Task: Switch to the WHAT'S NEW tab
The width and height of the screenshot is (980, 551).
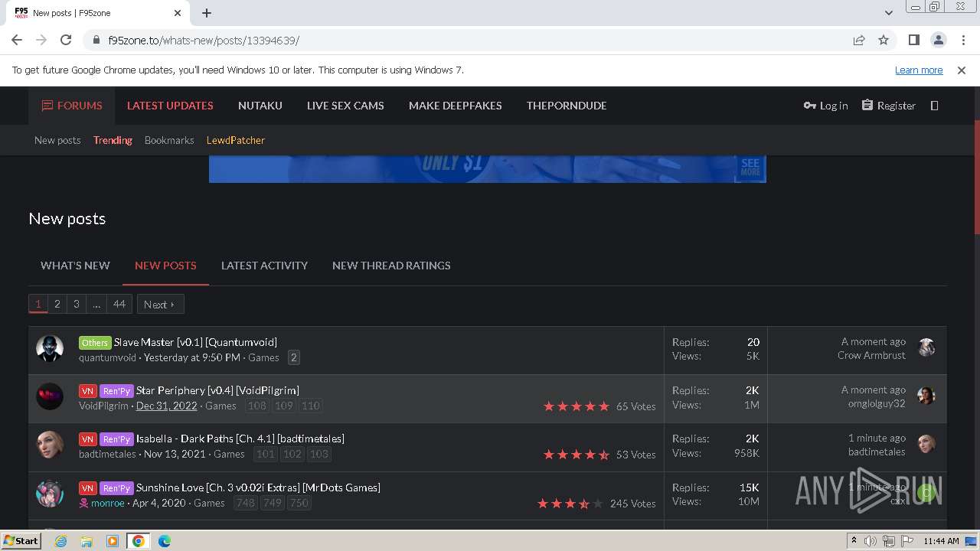Action: [x=75, y=266]
